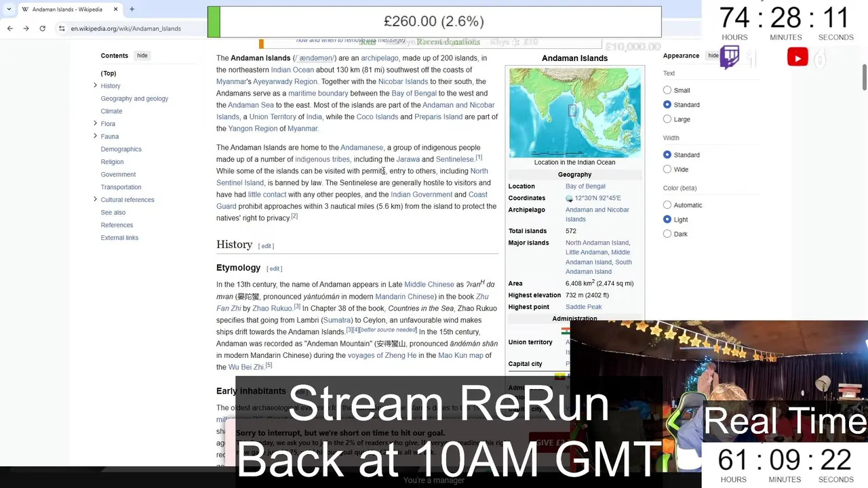Go to Demographics section in contents
The width and height of the screenshot is (868, 488).
pyautogui.click(x=121, y=149)
